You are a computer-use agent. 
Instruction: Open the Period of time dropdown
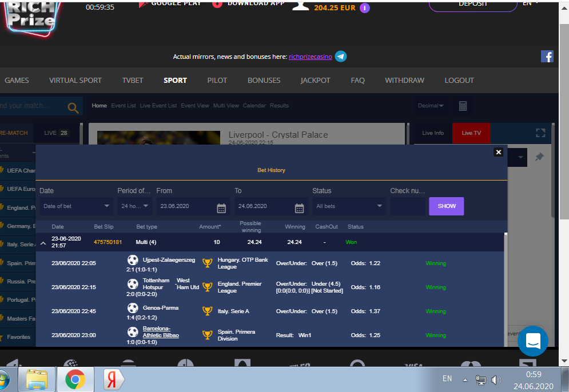tap(135, 206)
